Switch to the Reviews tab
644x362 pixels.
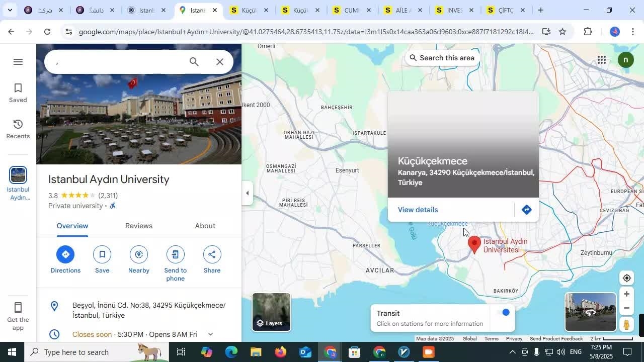tap(138, 226)
